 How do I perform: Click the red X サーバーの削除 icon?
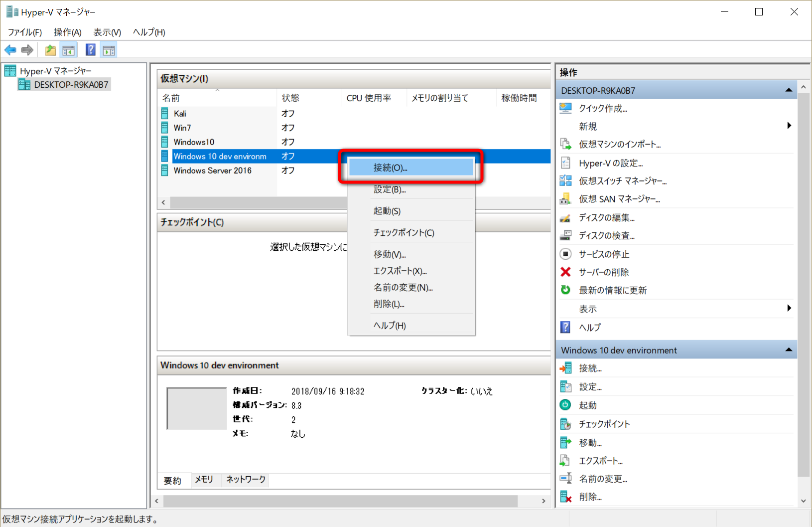click(x=565, y=272)
